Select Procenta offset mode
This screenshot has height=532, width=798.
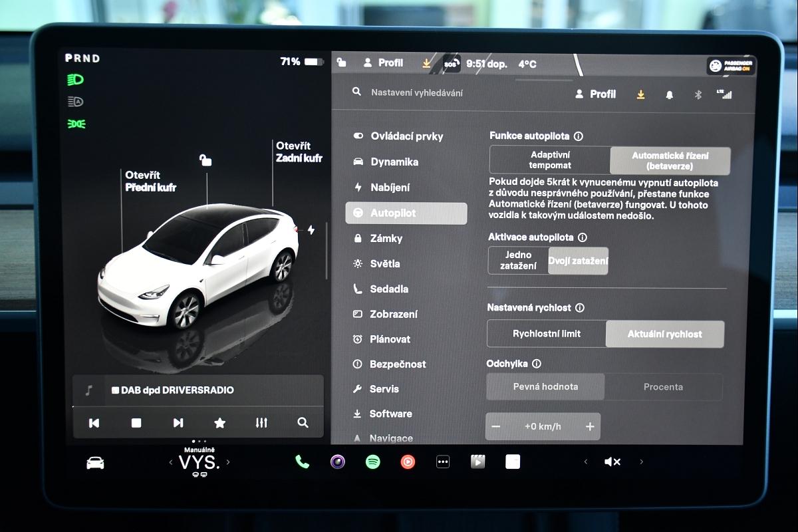click(x=663, y=387)
